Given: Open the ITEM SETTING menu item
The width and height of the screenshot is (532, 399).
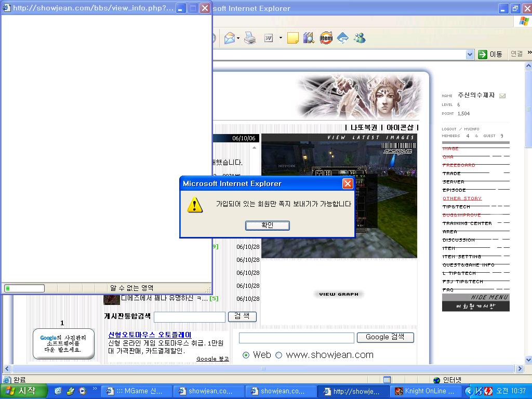Looking at the screenshot, I should [462, 257].
